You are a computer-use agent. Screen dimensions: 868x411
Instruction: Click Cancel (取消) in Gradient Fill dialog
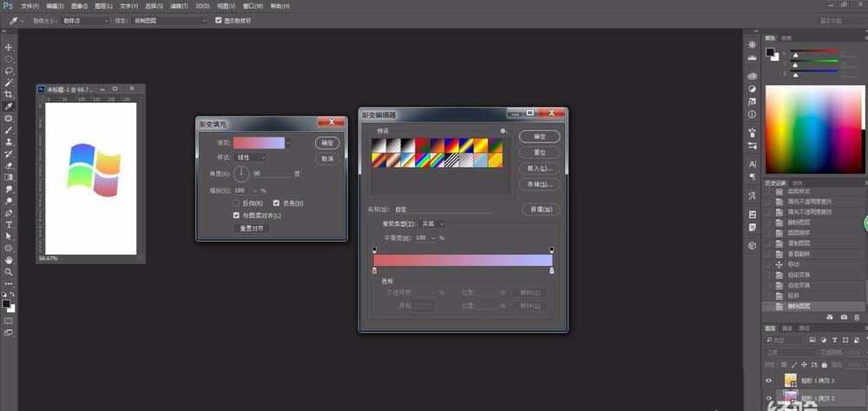[327, 159]
